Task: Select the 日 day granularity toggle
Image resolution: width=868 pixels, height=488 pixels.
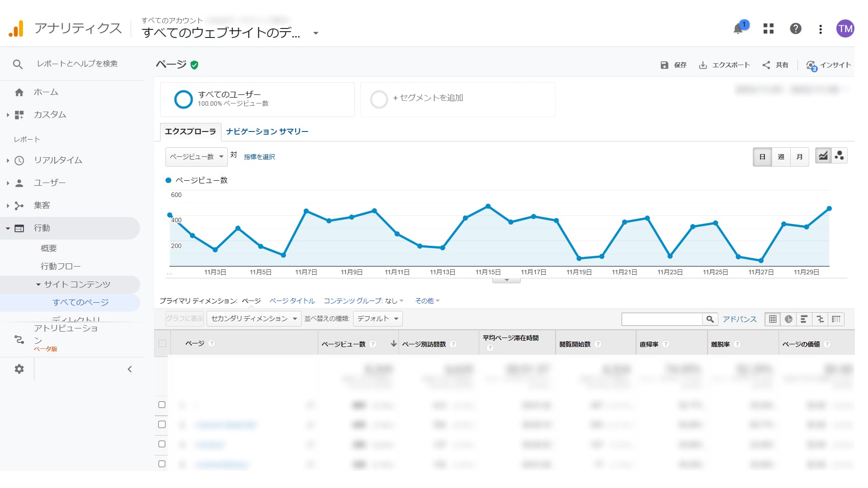Action: [762, 157]
